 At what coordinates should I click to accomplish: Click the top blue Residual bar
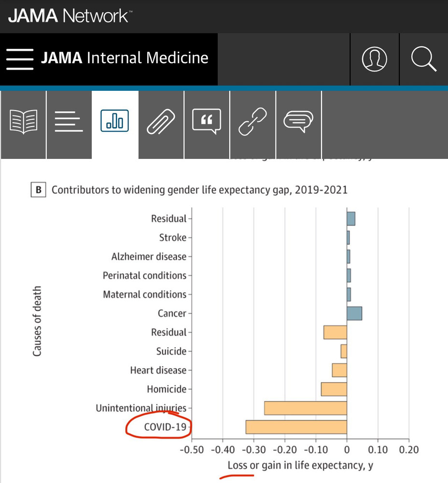click(x=351, y=218)
